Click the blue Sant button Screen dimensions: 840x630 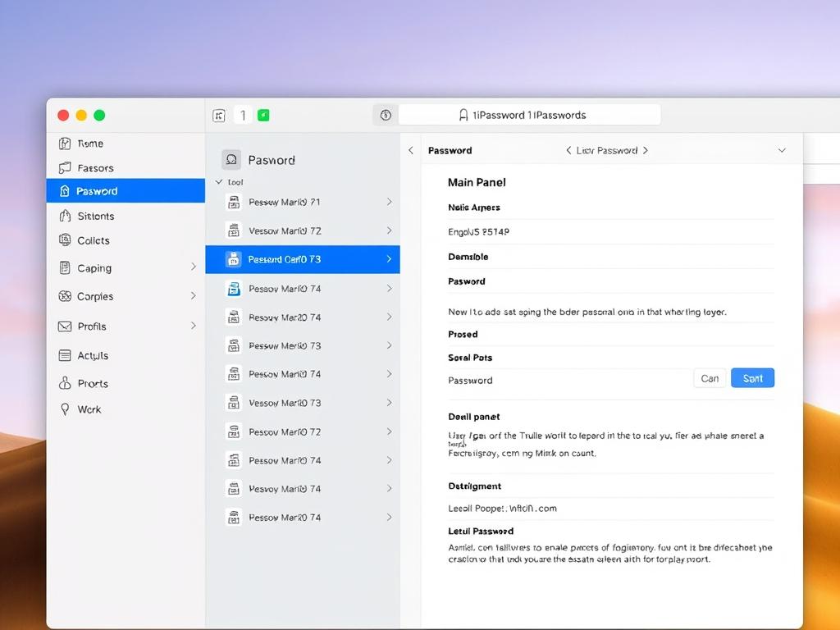(753, 378)
